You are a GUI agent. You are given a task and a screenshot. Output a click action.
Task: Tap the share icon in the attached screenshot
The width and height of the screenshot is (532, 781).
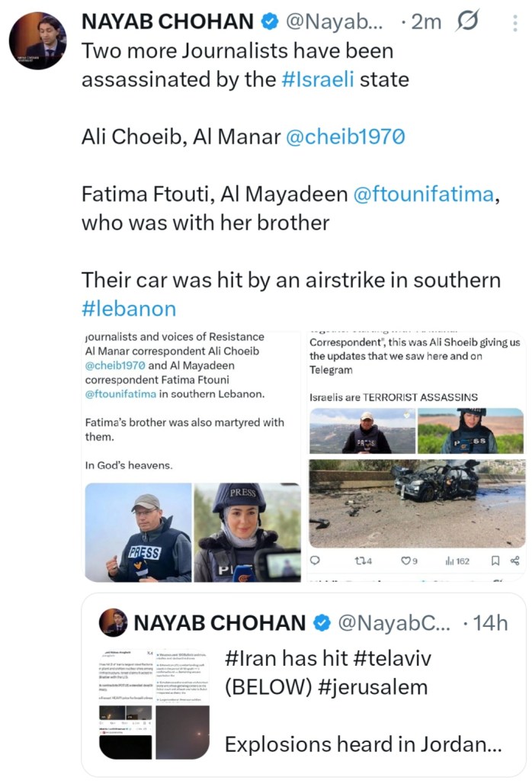(514, 561)
